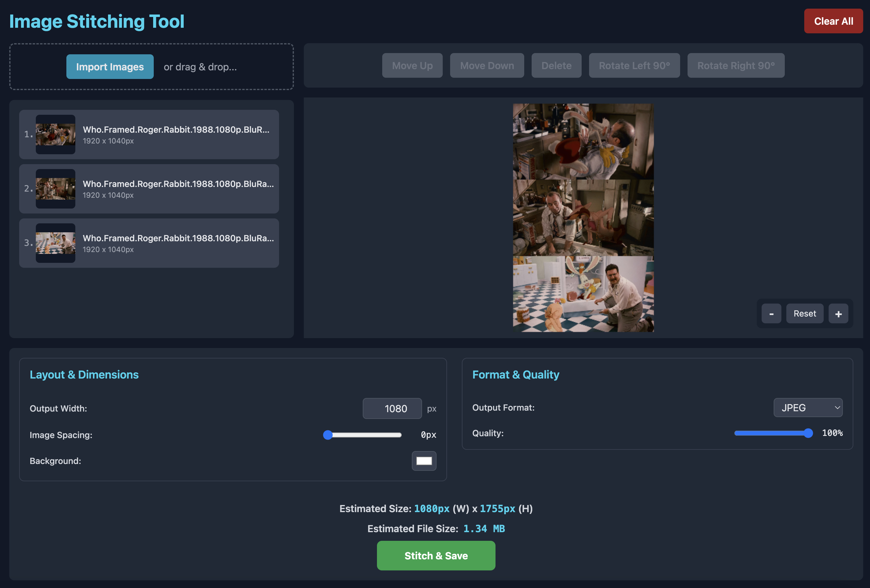
Task: Rotate the image left 90 degrees
Action: pos(634,65)
